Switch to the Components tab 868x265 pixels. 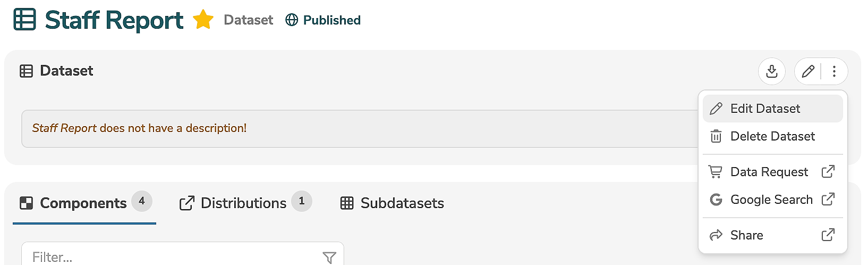(x=84, y=203)
